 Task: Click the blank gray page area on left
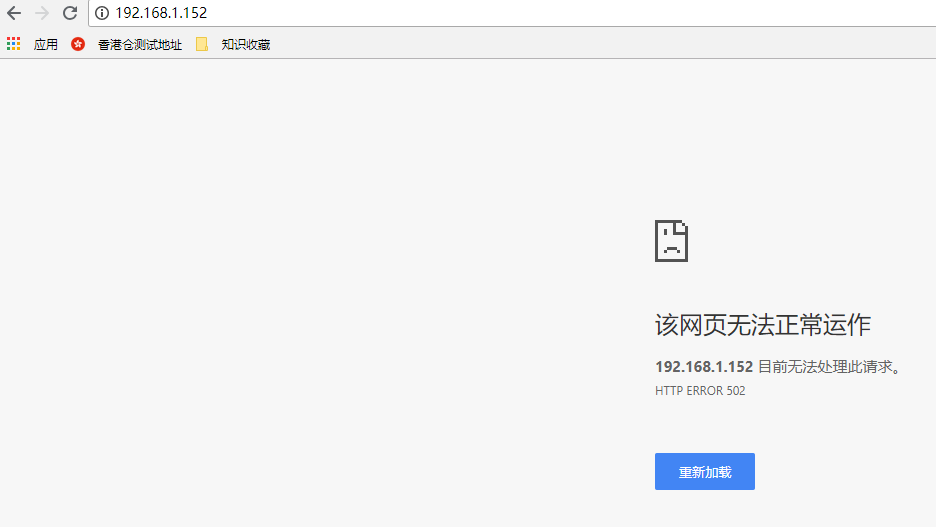point(250,300)
